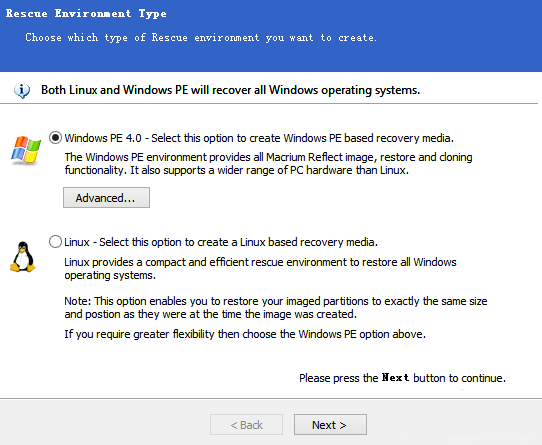Select the Linux radio button
This screenshot has height=445, width=542.
(x=55, y=241)
